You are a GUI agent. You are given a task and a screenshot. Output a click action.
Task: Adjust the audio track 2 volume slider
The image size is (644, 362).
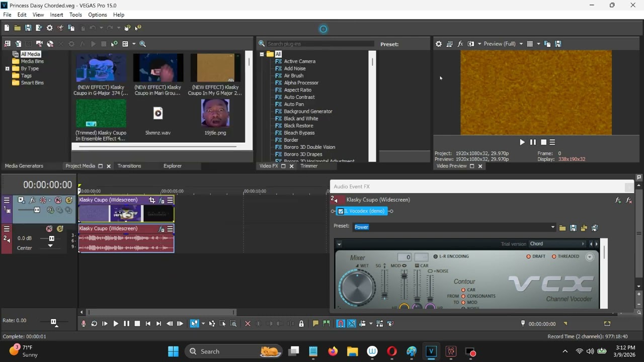point(51,238)
